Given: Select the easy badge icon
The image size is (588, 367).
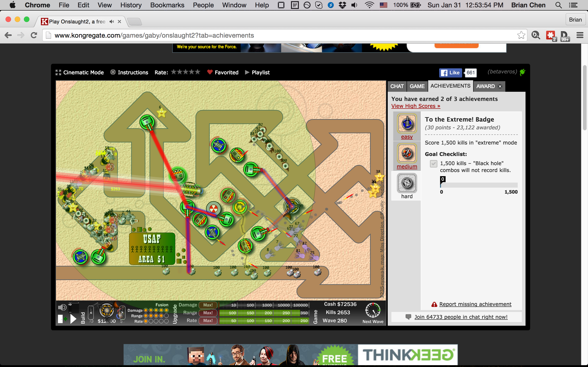Looking at the screenshot, I should (407, 124).
